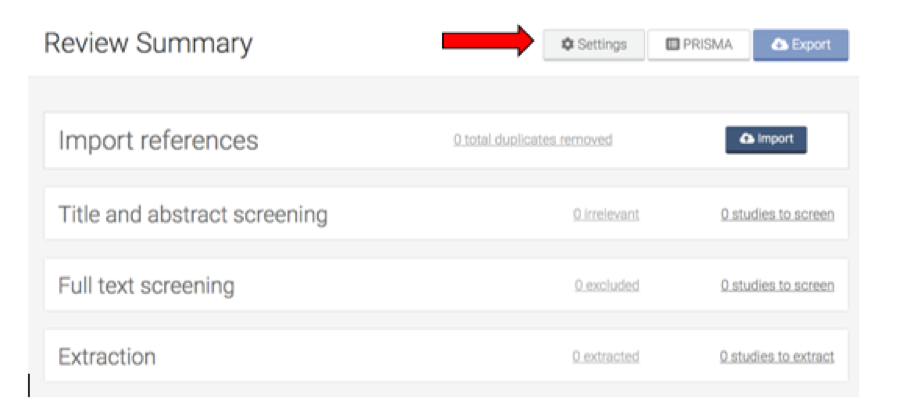Screen dimensions: 903x408
Task: Select the Title and abstract screening heading
Action: tap(192, 214)
